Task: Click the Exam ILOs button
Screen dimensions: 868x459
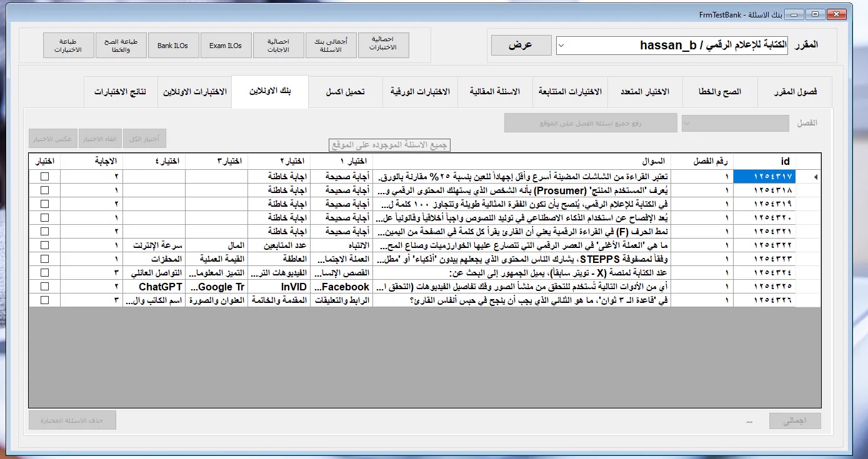Action: [226, 46]
